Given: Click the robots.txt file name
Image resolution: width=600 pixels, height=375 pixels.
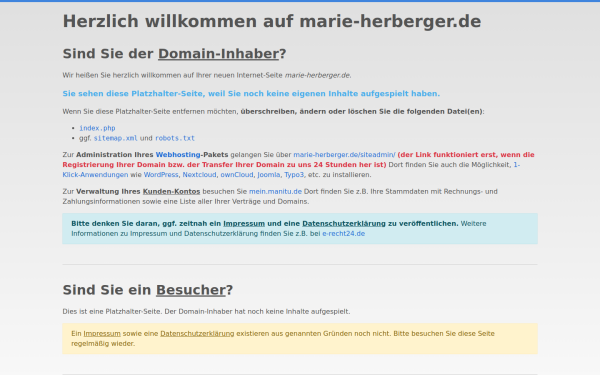Looking at the screenshot, I should point(175,138).
